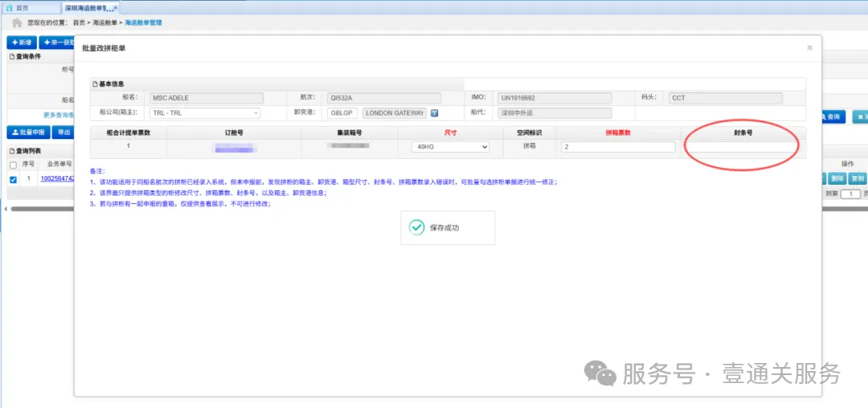Click the green checkmark icon in 保存成功
Viewport: 868px width, 408px height.
416,227
